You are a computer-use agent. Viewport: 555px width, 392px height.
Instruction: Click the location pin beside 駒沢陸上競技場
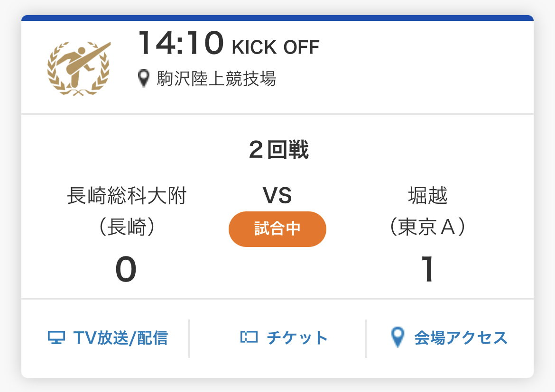[143, 78]
